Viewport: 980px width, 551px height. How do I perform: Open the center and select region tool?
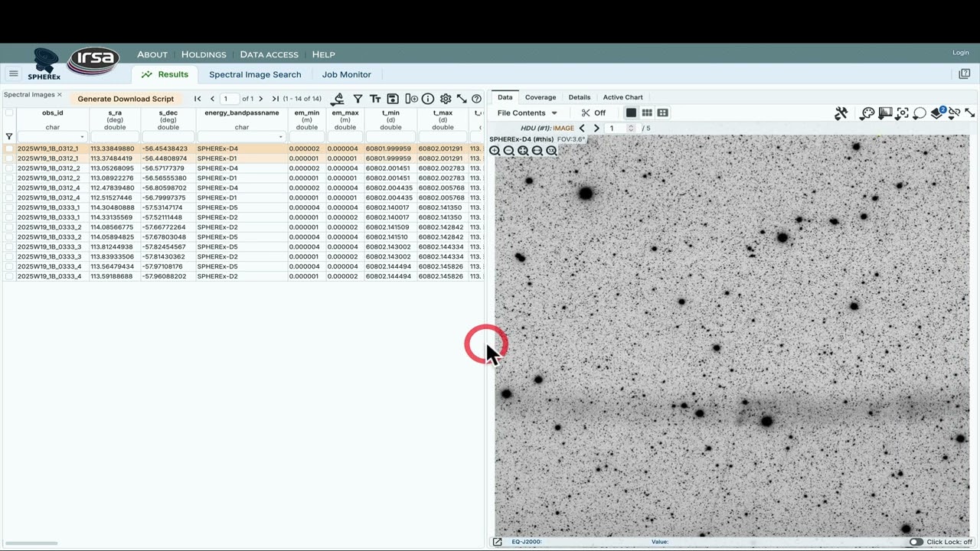[903, 112]
